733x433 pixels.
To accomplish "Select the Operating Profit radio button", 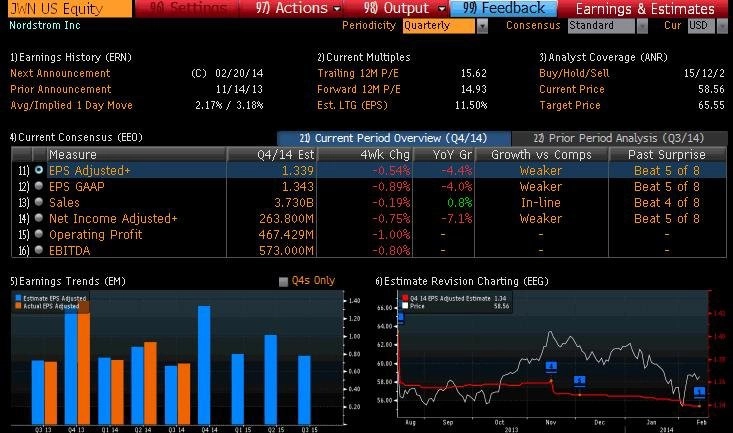I will [x=39, y=234].
